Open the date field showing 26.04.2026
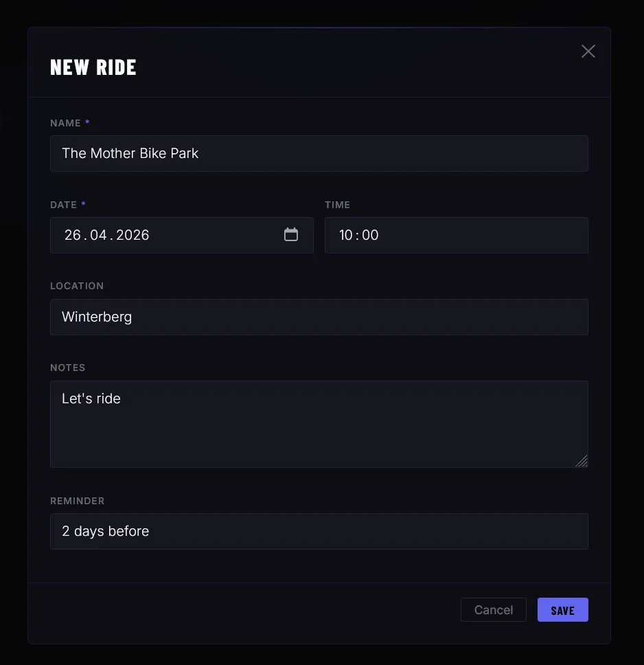The image size is (644, 665). pos(182,235)
